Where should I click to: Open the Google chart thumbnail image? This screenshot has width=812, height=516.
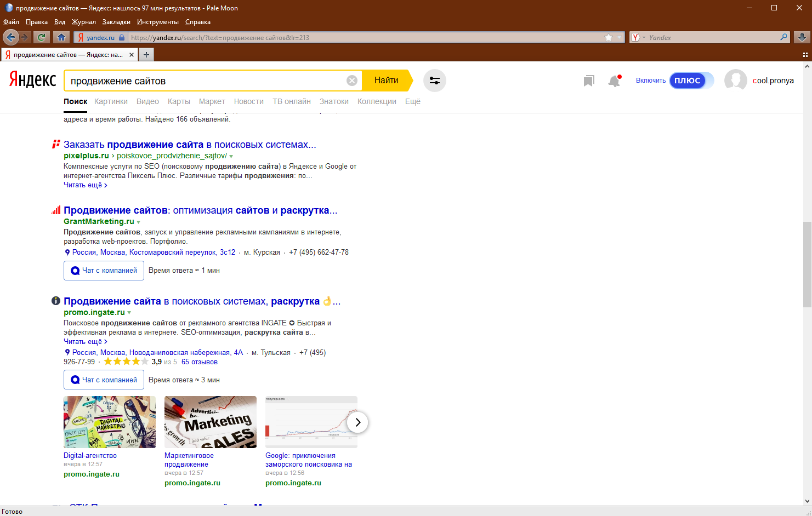tap(311, 422)
